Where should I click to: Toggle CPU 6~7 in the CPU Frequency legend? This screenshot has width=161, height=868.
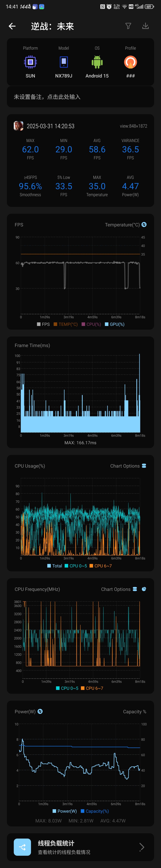click(92, 688)
